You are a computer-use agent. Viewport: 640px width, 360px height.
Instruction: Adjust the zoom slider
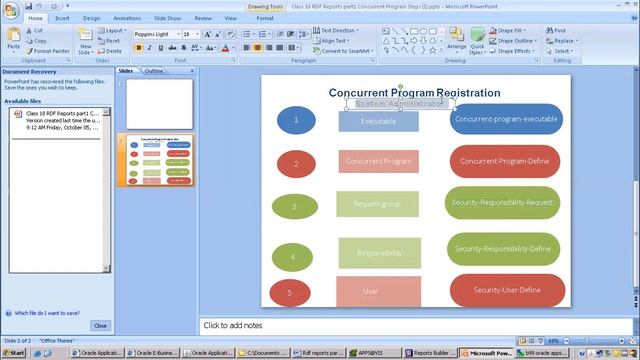(x=587, y=340)
